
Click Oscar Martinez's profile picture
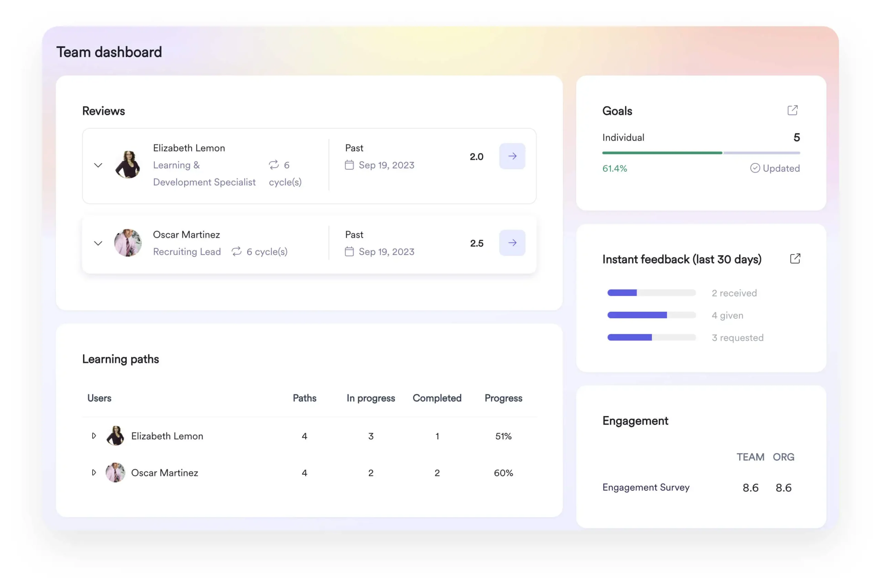pos(128,243)
